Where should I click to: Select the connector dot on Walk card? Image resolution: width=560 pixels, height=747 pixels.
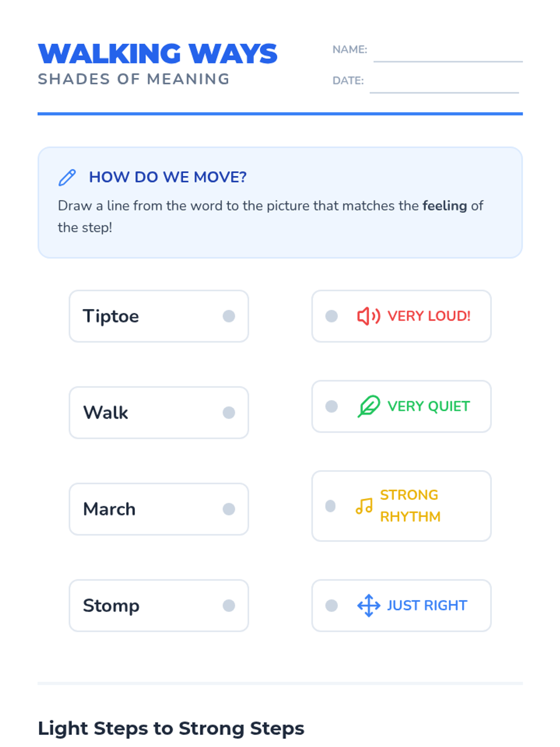click(x=229, y=413)
